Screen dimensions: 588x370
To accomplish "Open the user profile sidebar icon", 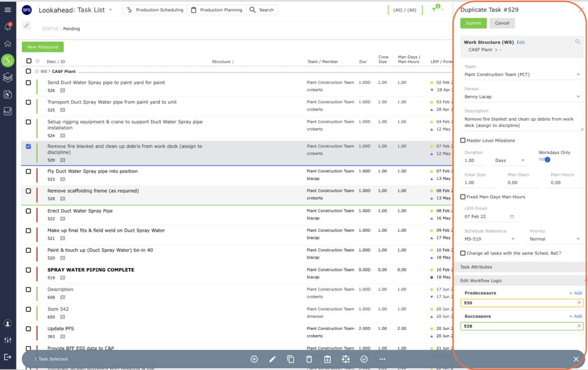I will 8,323.
